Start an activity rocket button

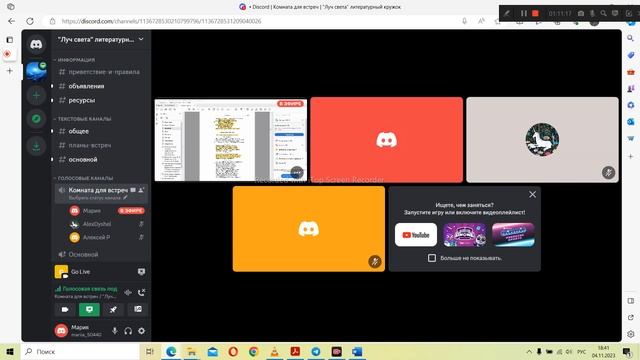click(x=113, y=309)
